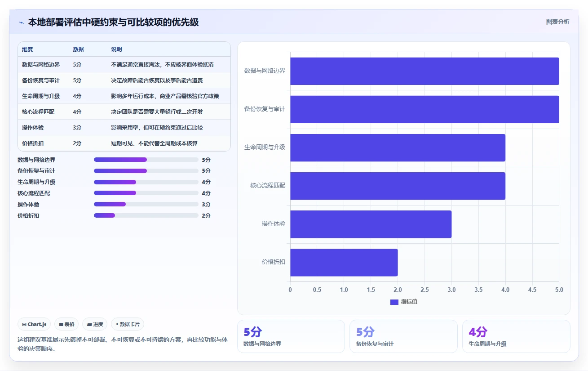Viewport: 588px width, 371px height.
Task: Click the 数据 table column header
Action: click(78, 49)
